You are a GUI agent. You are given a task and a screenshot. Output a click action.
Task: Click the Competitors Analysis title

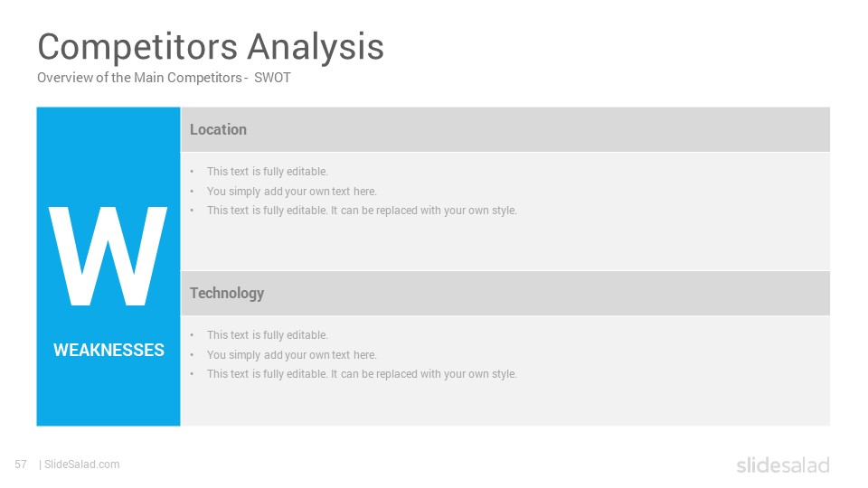[x=211, y=46]
